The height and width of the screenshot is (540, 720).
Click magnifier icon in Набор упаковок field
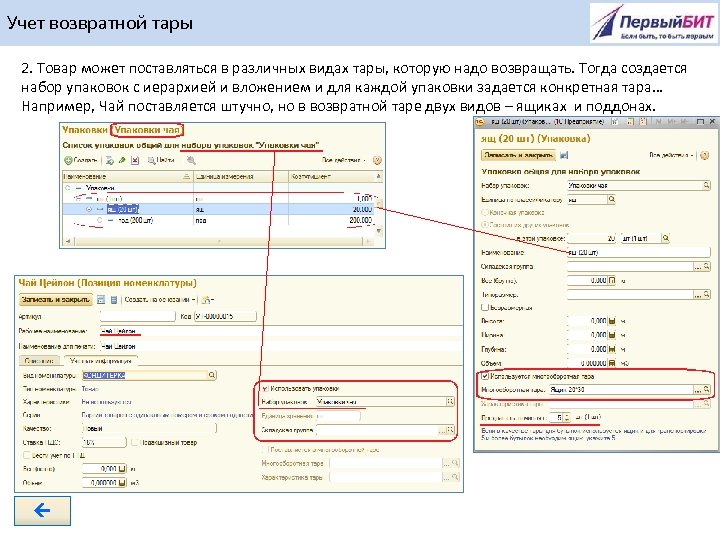pos(706,185)
